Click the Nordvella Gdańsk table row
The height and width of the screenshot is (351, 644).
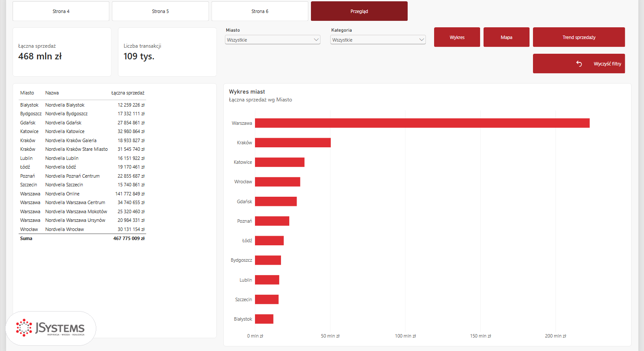[82, 123]
